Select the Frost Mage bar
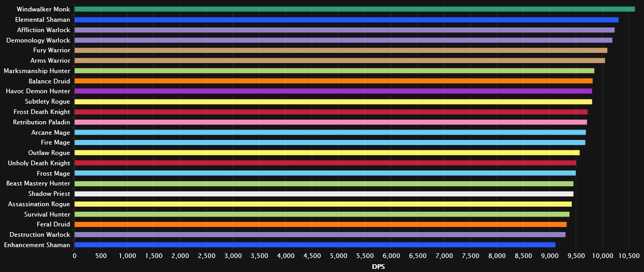644x272 pixels. [325, 173]
